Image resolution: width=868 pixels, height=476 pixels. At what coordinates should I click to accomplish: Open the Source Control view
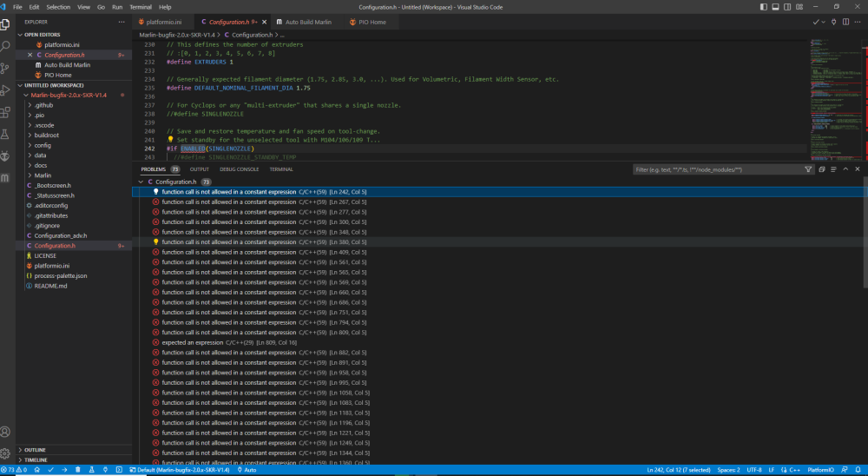[6, 67]
